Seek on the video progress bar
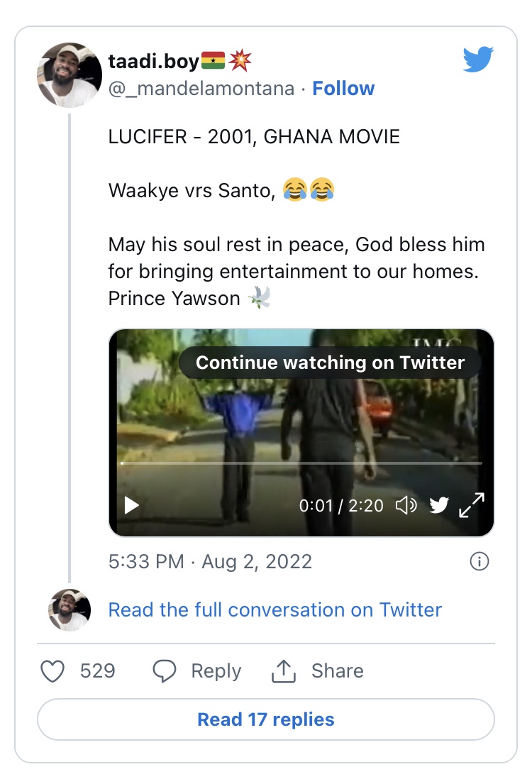532x779 pixels. point(301,463)
